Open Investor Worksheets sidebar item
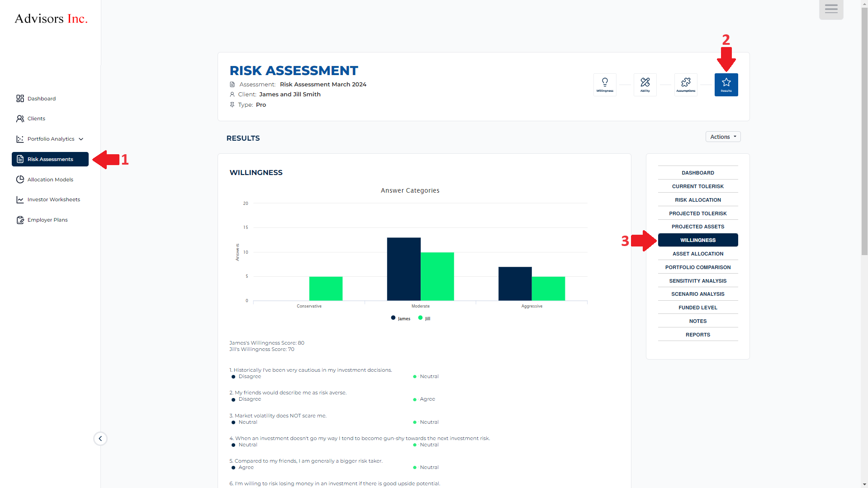868x488 pixels. click(x=53, y=199)
